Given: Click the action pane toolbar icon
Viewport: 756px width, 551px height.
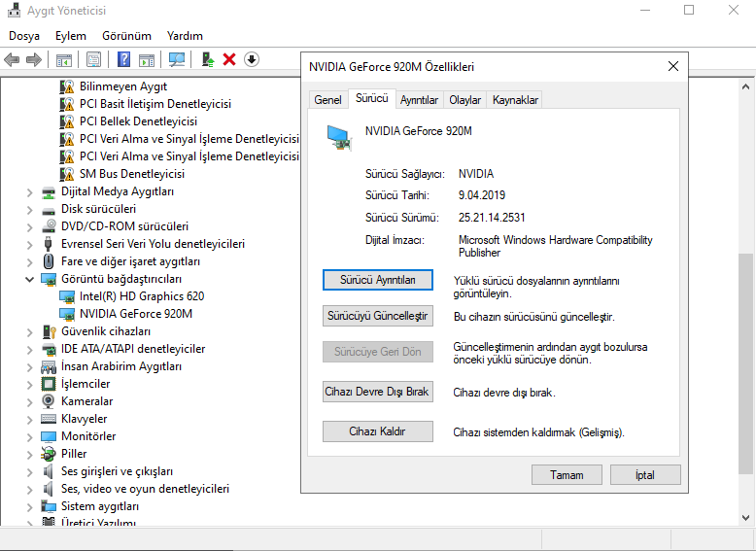Looking at the screenshot, I should tap(147, 60).
